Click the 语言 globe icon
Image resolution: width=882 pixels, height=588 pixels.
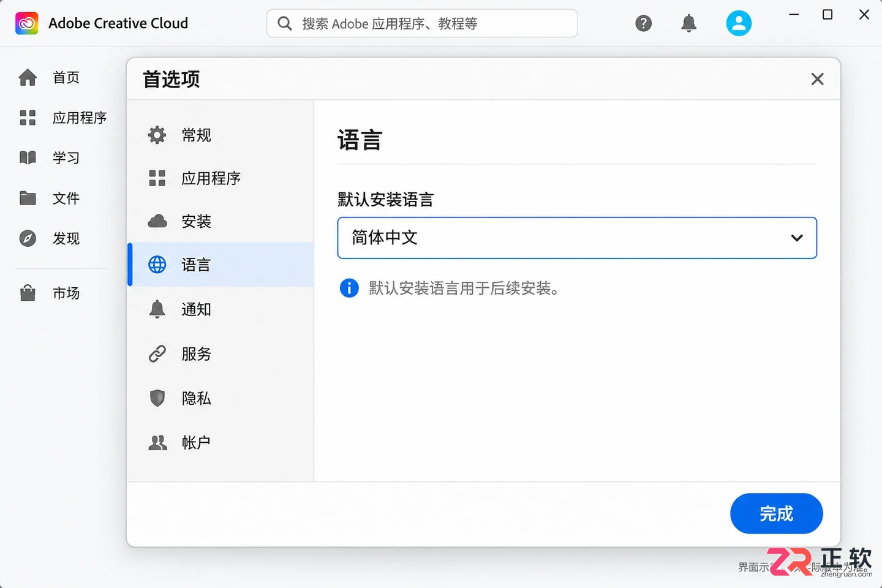(x=157, y=265)
